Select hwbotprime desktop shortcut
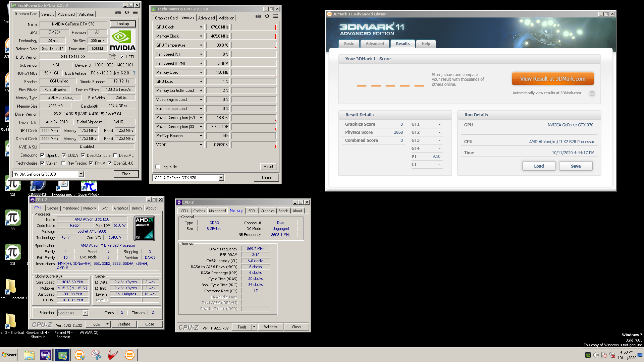This screenshot has width=644, height=362. pyautogui.click(x=63, y=187)
